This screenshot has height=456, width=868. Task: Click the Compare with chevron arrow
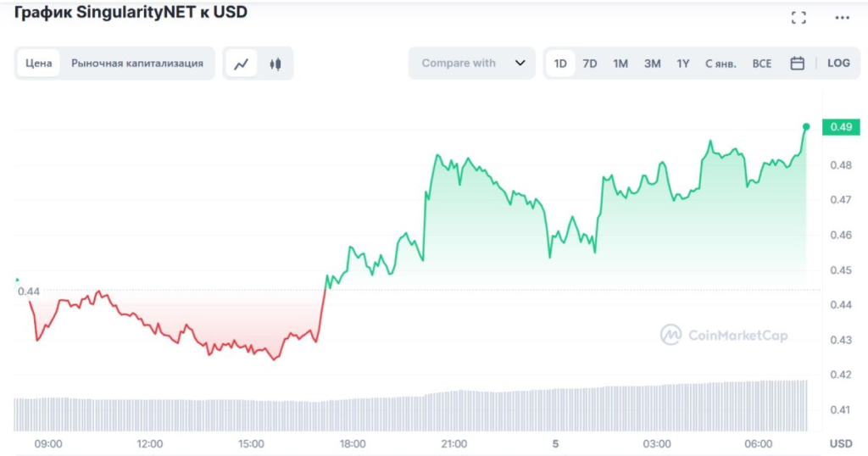pyautogui.click(x=520, y=64)
